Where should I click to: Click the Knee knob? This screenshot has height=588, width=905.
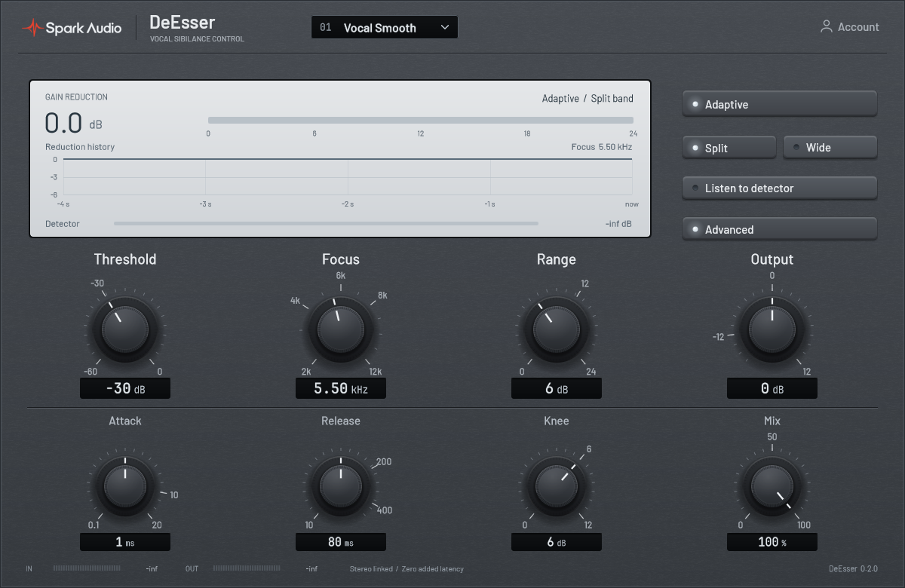pos(557,486)
